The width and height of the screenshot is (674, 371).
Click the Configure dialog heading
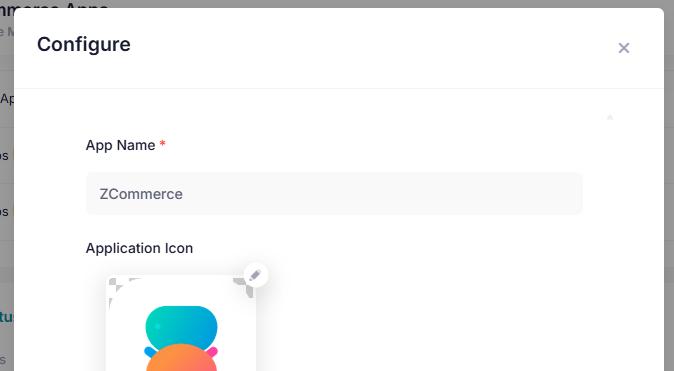84,45
